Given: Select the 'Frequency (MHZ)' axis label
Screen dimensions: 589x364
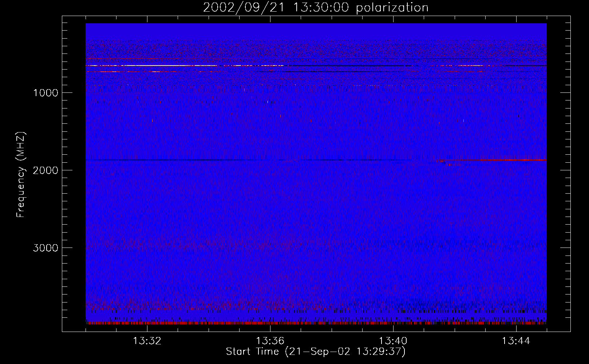Looking at the screenshot, I should tap(21, 175).
